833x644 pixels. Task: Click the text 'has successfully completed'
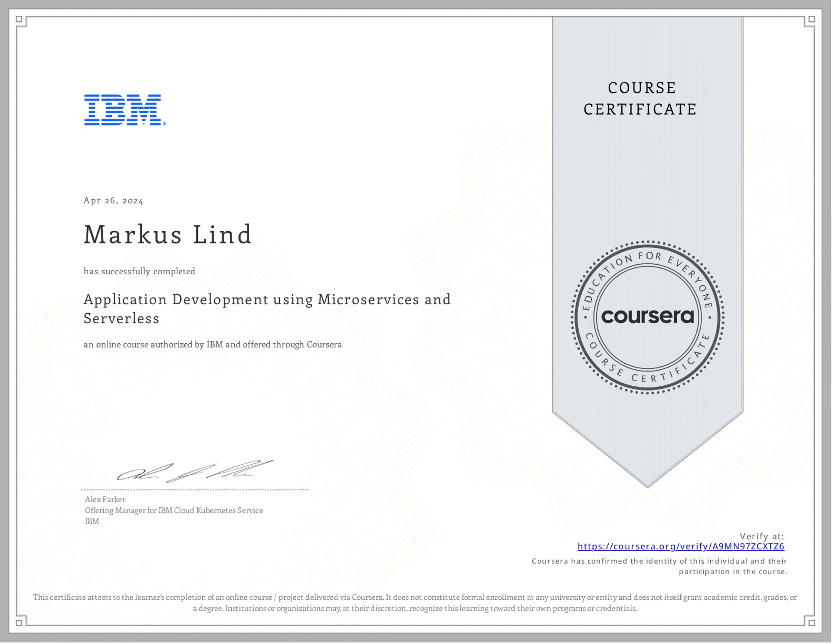(x=140, y=272)
